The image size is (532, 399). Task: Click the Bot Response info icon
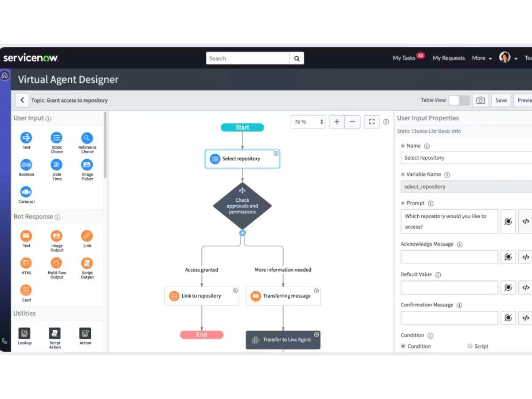(58, 217)
